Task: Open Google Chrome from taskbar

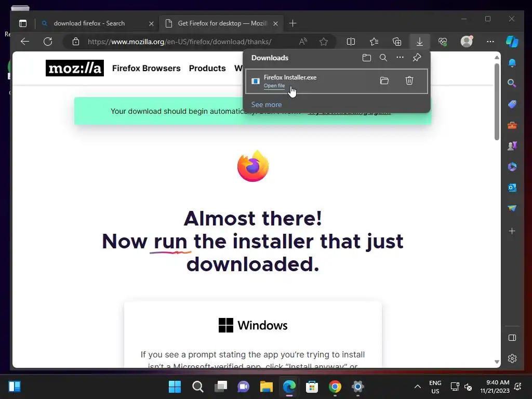Action: [x=335, y=387]
